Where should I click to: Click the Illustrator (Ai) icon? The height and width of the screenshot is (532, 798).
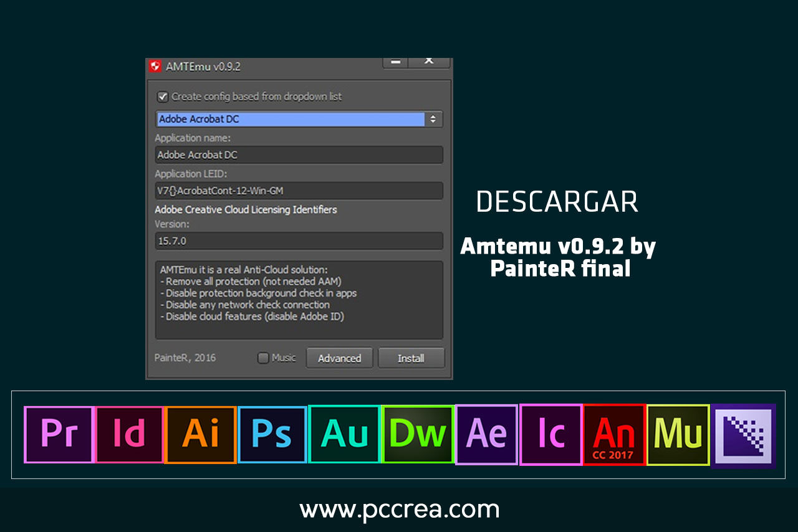tap(201, 435)
